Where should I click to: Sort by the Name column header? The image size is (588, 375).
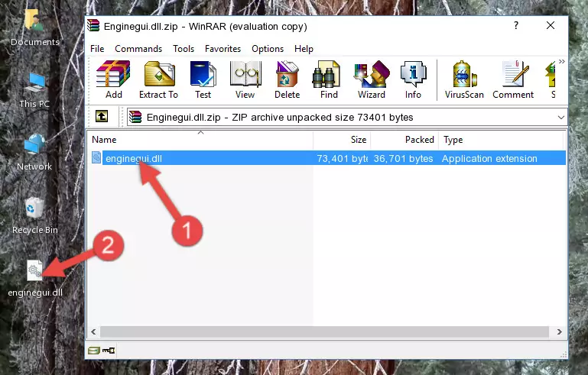[x=200, y=140]
